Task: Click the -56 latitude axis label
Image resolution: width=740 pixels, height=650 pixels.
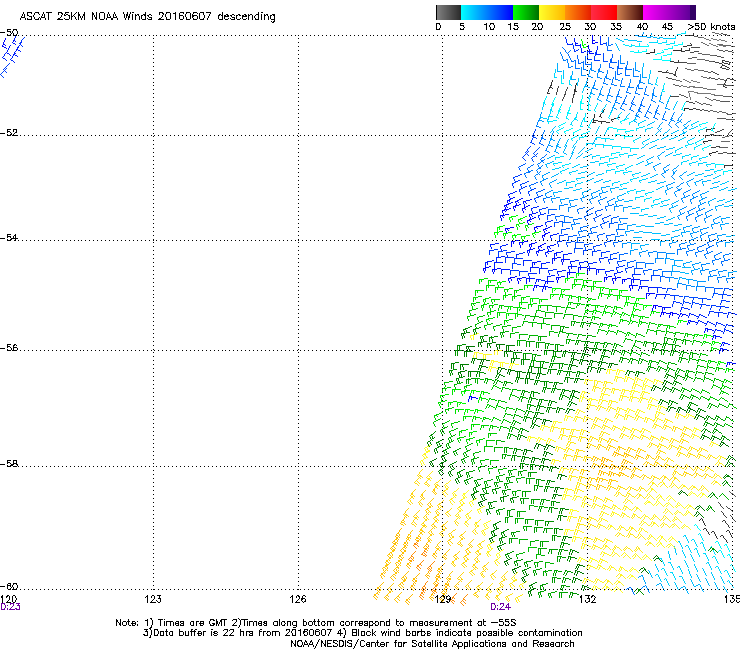Action: [x=9, y=348]
